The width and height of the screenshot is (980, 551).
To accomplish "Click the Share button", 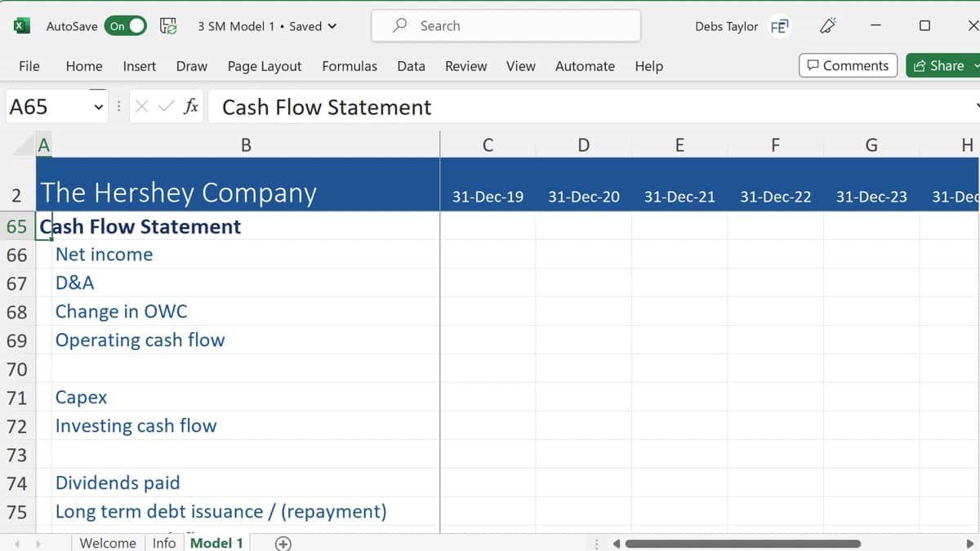I will [943, 65].
